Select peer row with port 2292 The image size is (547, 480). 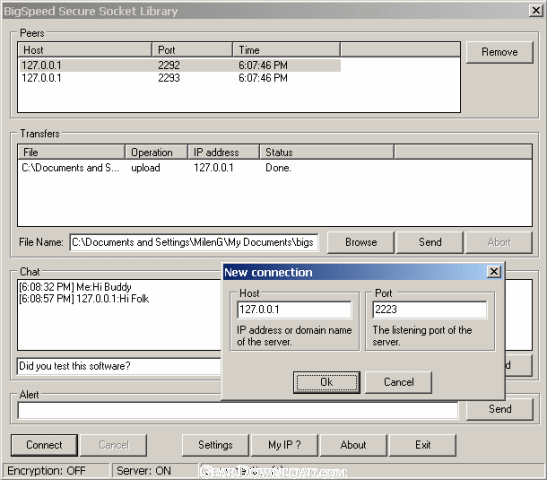click(x=180, y=65)
